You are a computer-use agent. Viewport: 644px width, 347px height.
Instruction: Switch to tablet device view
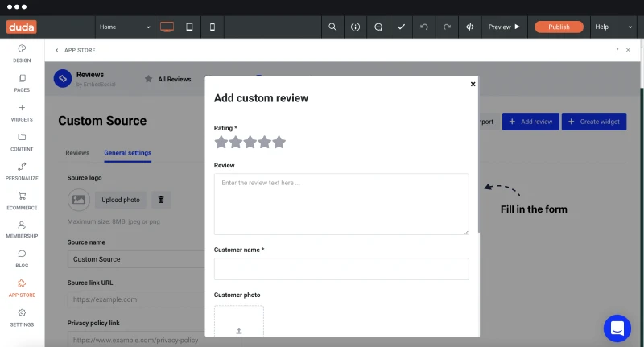[189, 27]
